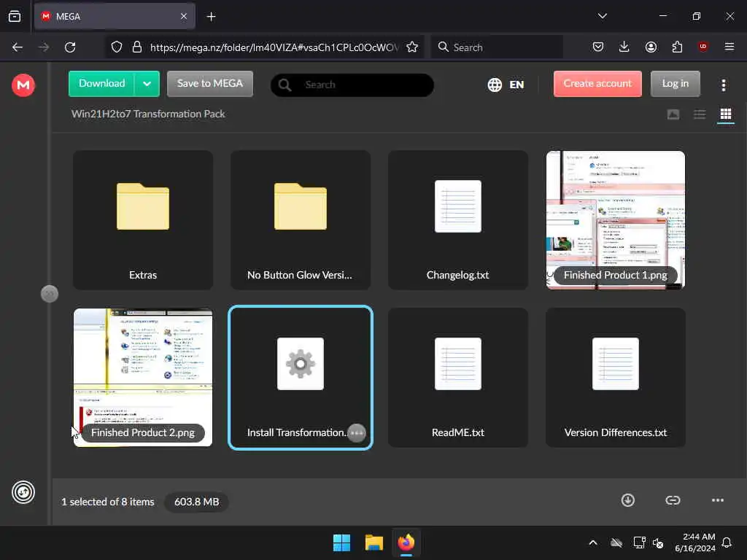Open the Firefox downloads panel

pos(624,47)
